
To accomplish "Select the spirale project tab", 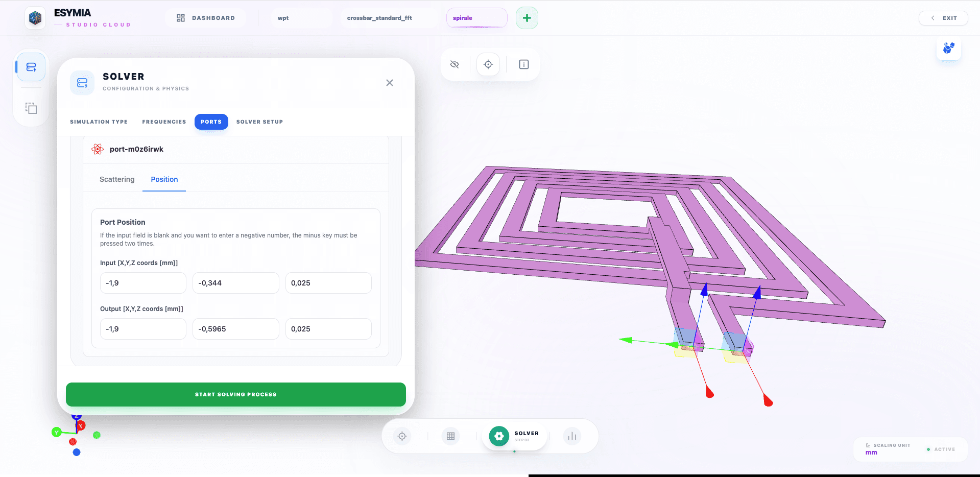I will [476, 18].
